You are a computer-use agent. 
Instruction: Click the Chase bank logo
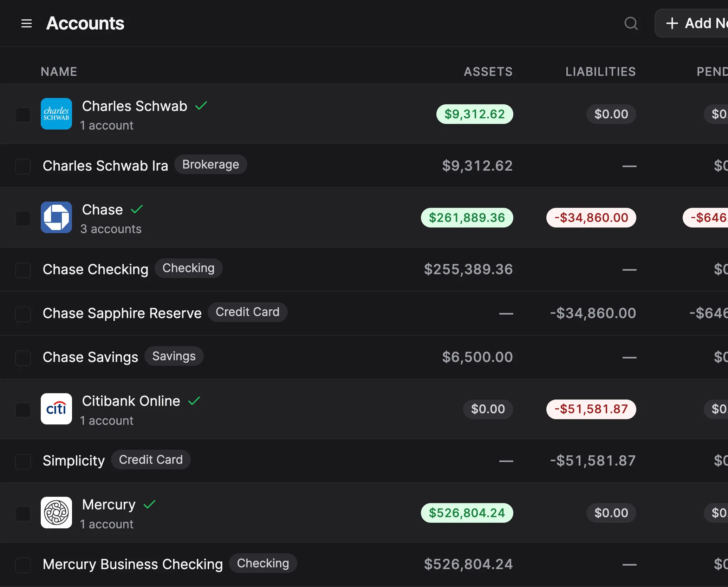56,218
